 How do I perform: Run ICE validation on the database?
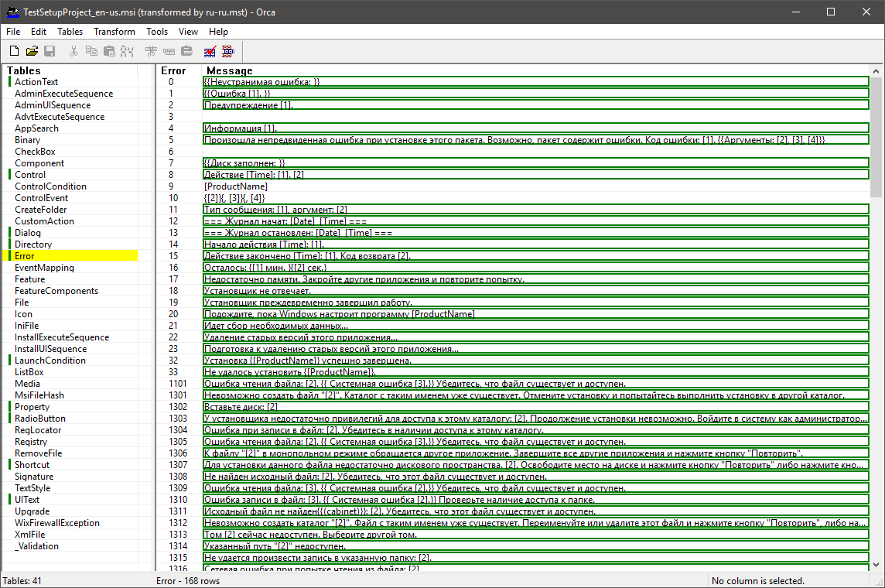coord(210,51)
